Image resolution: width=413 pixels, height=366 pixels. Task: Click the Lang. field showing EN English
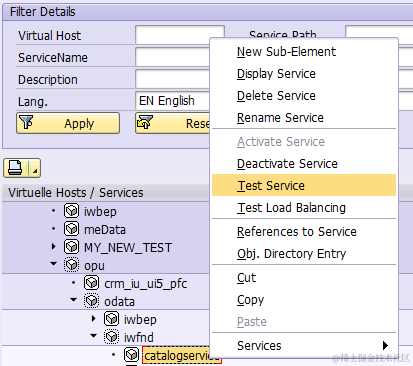pyautogui.click(x=173, y=101)
